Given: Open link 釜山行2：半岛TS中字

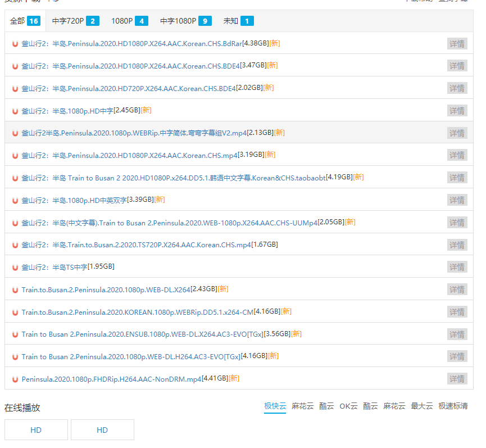Looking at the screenshot, I should [x=54, y=267].
